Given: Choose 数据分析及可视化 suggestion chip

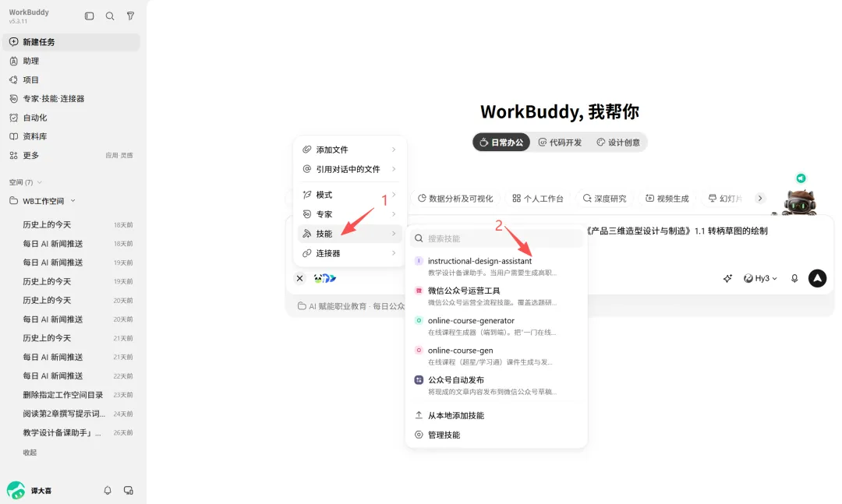Looking at the screenshot, I should [455, 199].
